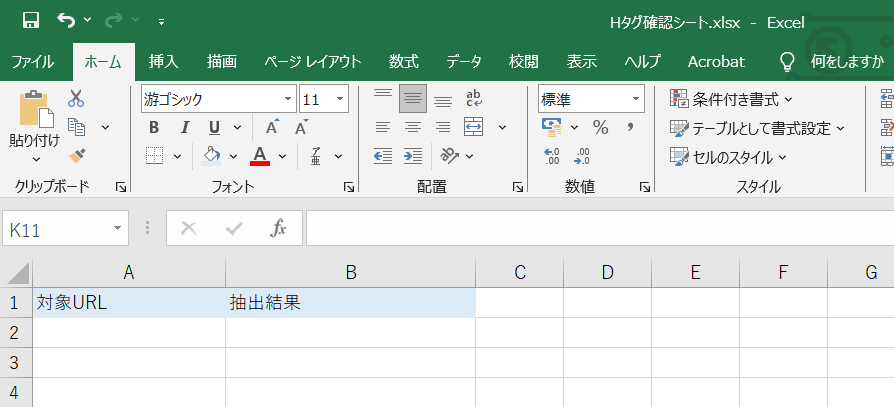Toggle middle vertical alignment
894x407 pixels.
[x=413, y=99]
